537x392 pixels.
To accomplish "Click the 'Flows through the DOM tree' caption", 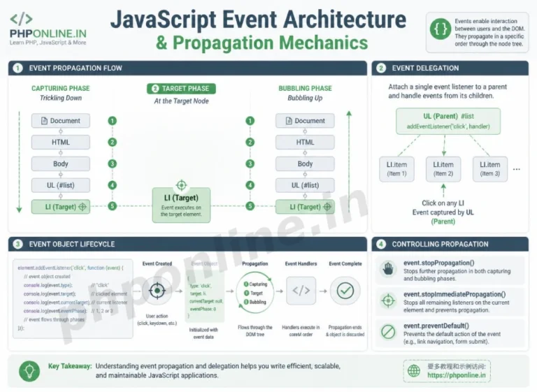I will 255,331.
